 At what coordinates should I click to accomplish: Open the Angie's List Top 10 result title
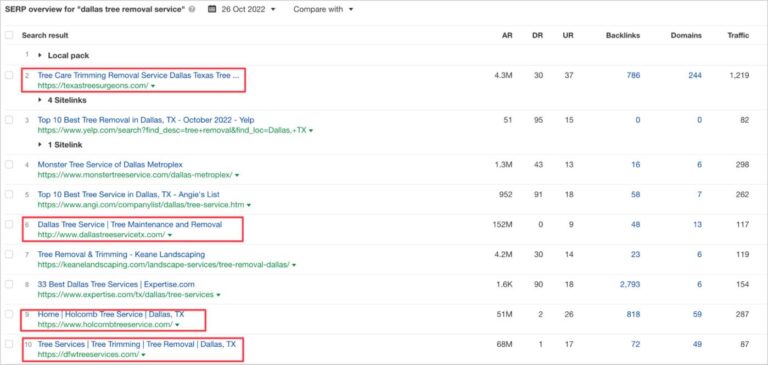click(x=129, y=195)
